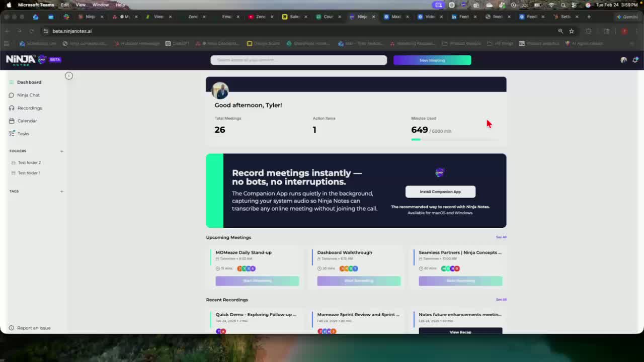The width and height of the screenshot is (644, 362).
Task: Open the Apple menu
Action: [9, 5]
